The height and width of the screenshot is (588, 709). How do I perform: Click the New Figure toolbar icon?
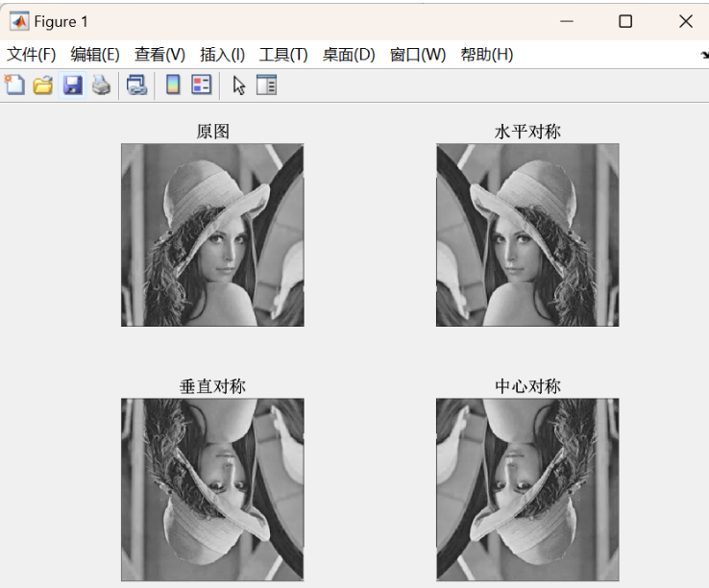point(14,85)
